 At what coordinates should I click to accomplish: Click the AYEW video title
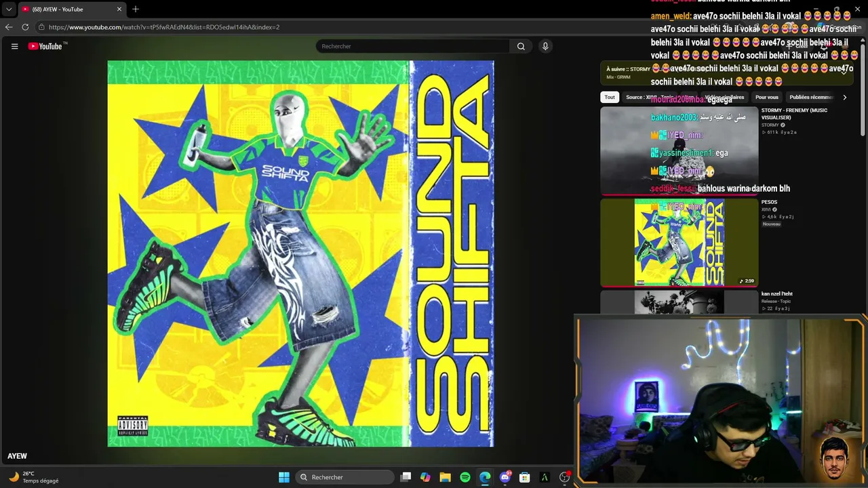tap(18, 456)
